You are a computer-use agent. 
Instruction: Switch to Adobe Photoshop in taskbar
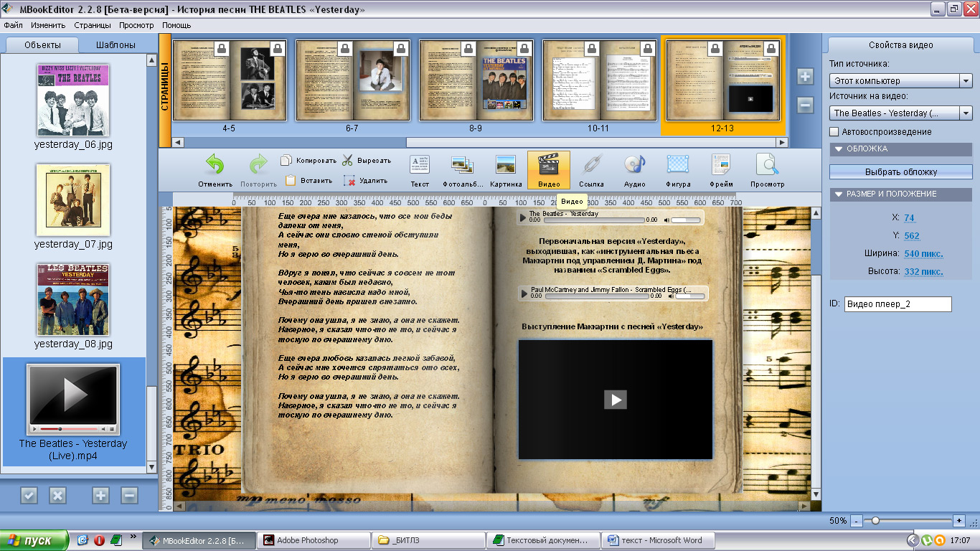click(313, 540)
